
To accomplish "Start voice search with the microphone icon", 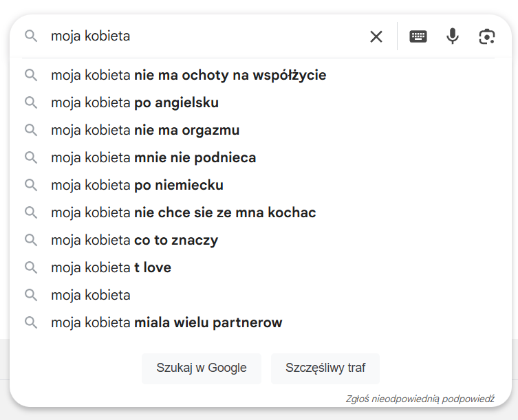I will (452, 36).
